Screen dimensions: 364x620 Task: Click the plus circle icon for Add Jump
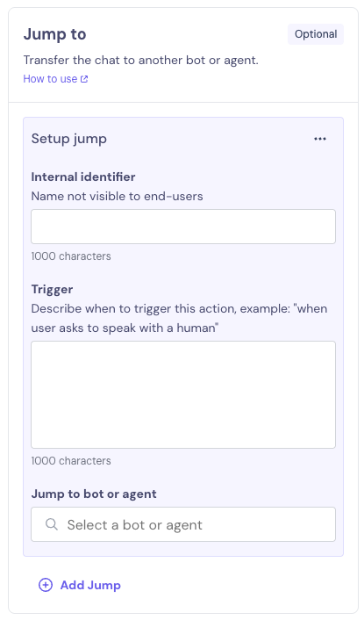[x=46, y=585]
